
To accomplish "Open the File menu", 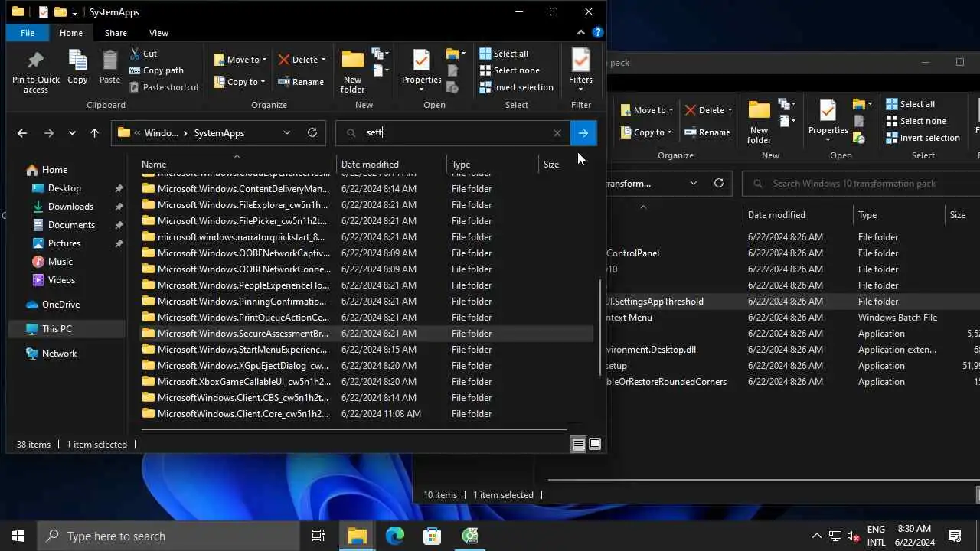I will point(28,33).
